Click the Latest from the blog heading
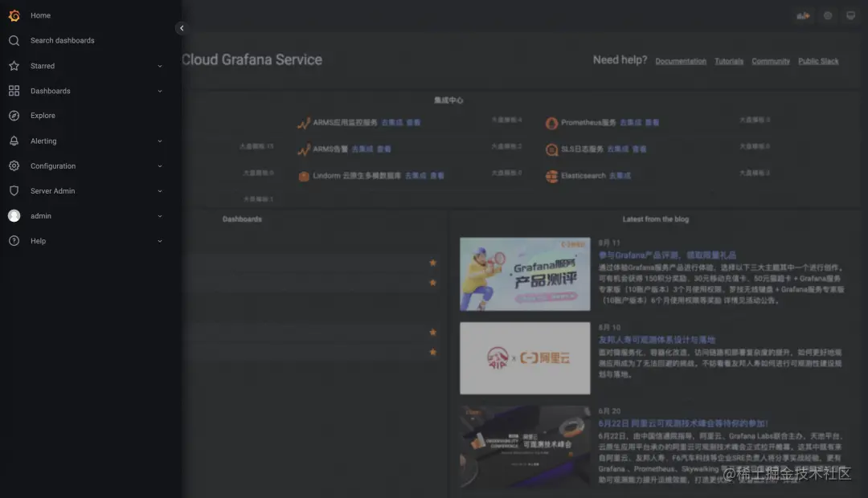Viewport: 868px width, 498px height. (656, 219)
